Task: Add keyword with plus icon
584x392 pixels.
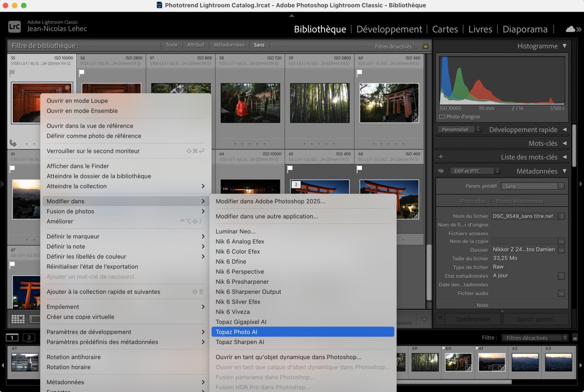Action: click(x=441, y=157)
